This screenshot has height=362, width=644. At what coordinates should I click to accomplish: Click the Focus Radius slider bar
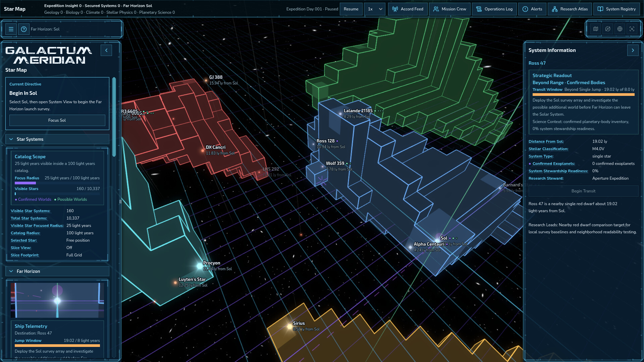point(57,183)
